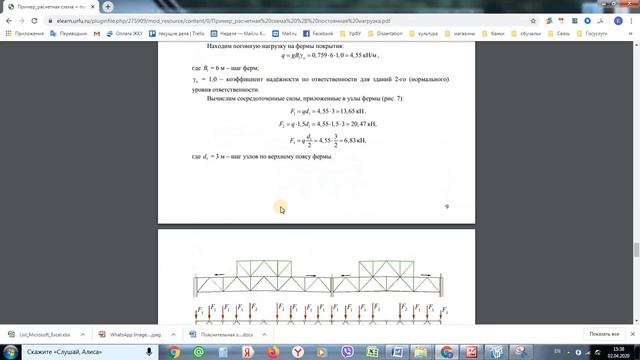Open the Оплата ЖКУ bookmark
This screenshot has height=360, width=640.
point(124,33)
